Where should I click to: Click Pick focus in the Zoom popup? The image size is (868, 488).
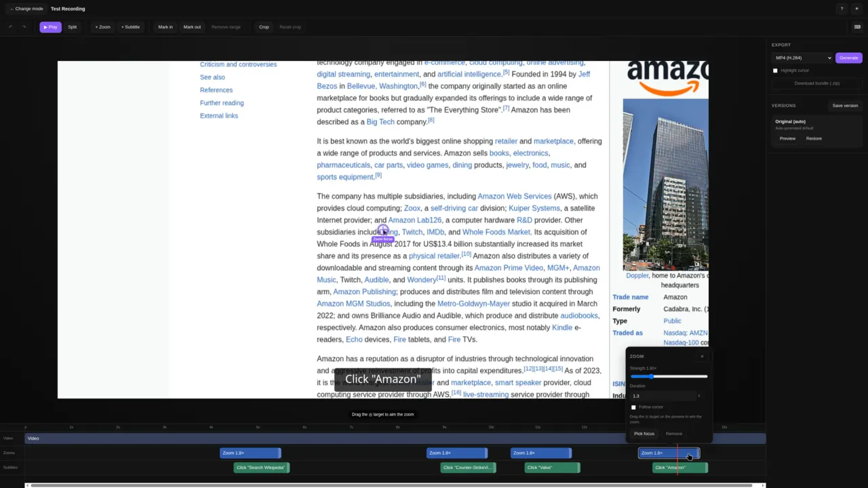pos(644,434)
